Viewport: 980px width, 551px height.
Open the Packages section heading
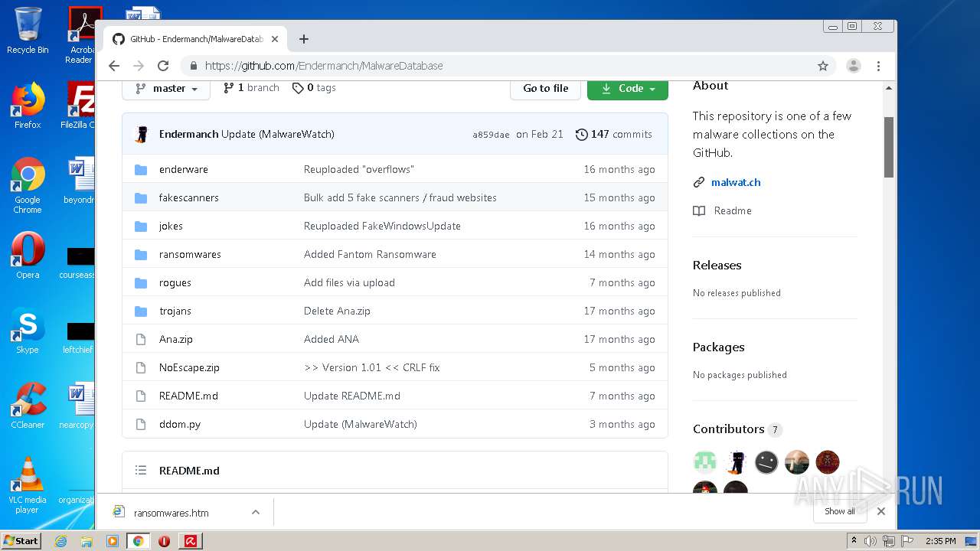coord(719,347)
